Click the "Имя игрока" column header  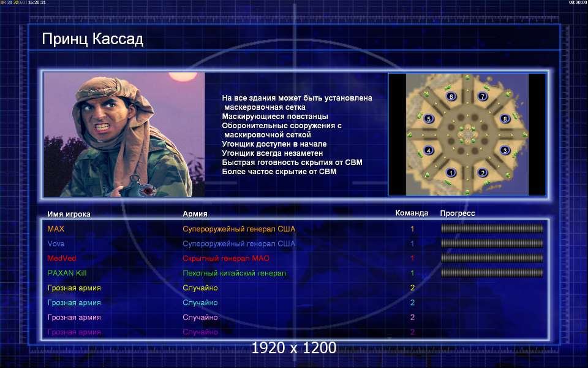click(x=69, y=214)
